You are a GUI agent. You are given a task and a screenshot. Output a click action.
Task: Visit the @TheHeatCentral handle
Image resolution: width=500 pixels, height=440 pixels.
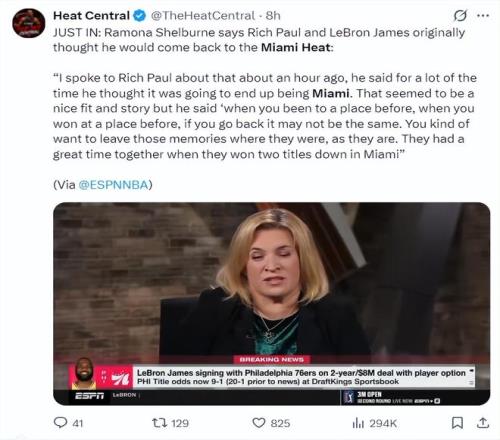tap(203, 16)
